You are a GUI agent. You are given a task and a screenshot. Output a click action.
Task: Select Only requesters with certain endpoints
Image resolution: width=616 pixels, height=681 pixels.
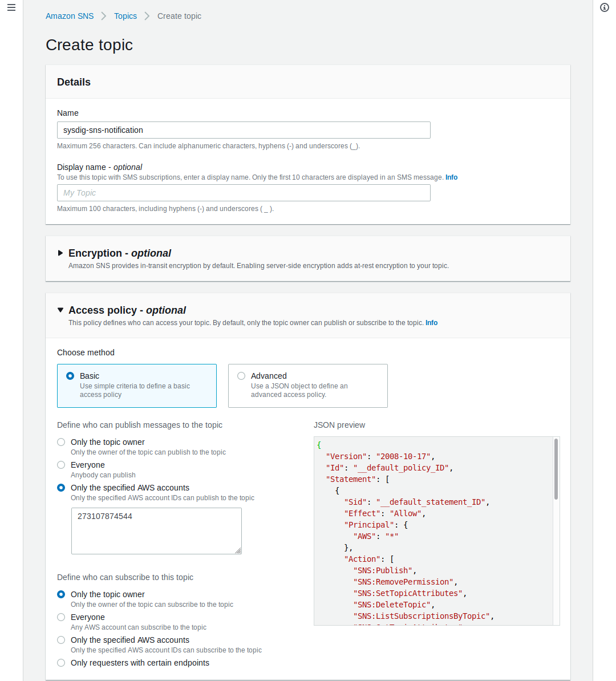pyautogui.click(x=61, y=663)
